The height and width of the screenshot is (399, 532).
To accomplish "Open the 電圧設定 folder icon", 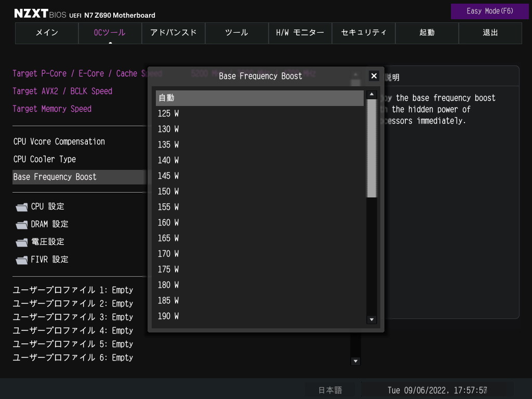I will point(22,242).
